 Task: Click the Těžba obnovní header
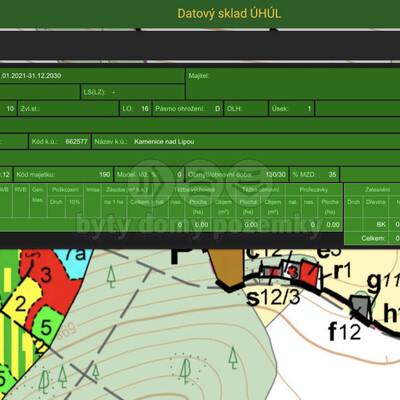tap(260, 189)
